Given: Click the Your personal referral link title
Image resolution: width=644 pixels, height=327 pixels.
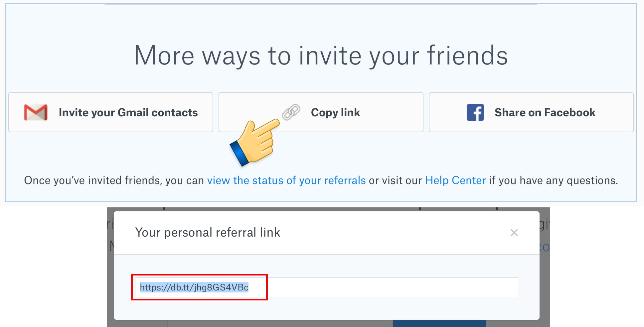Looking at the screenshot, I should pyautogui.click(x=208, y=233).
